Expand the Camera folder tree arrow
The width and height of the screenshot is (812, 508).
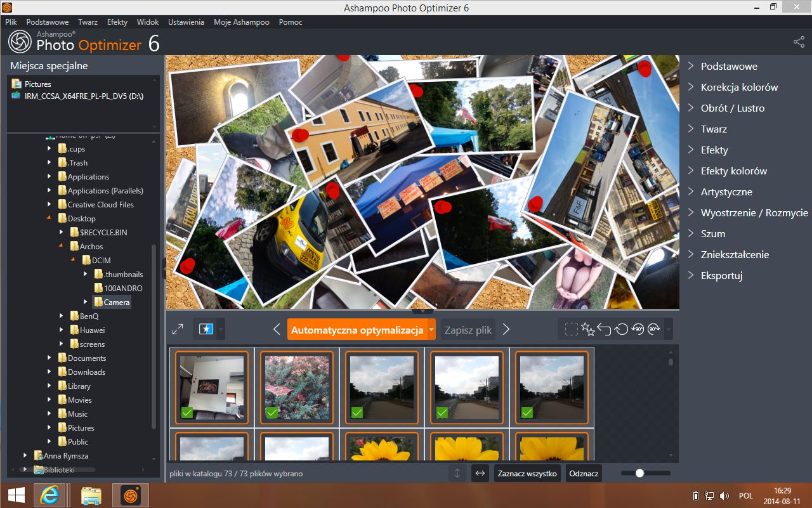pos(86,302)
